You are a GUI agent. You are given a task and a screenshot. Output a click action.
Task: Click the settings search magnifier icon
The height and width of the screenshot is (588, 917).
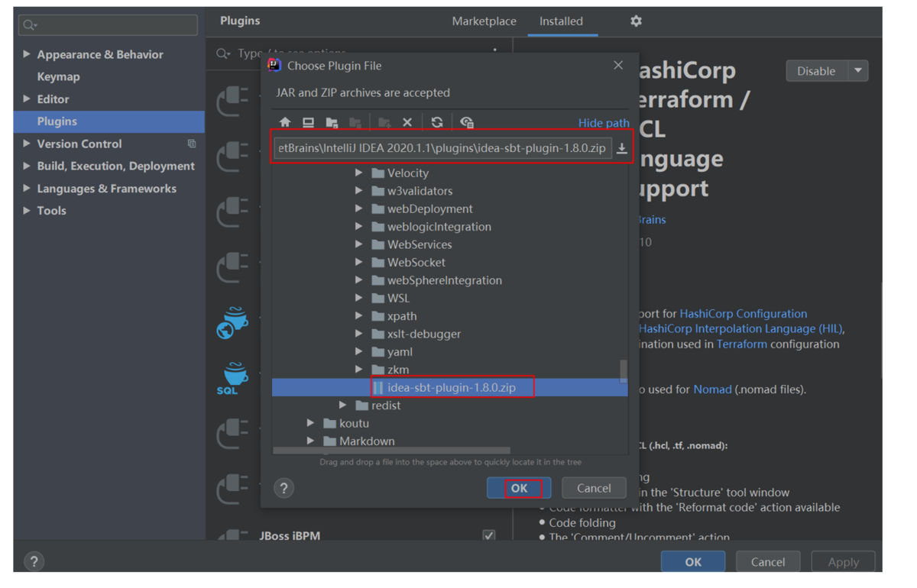click(30, 25)
